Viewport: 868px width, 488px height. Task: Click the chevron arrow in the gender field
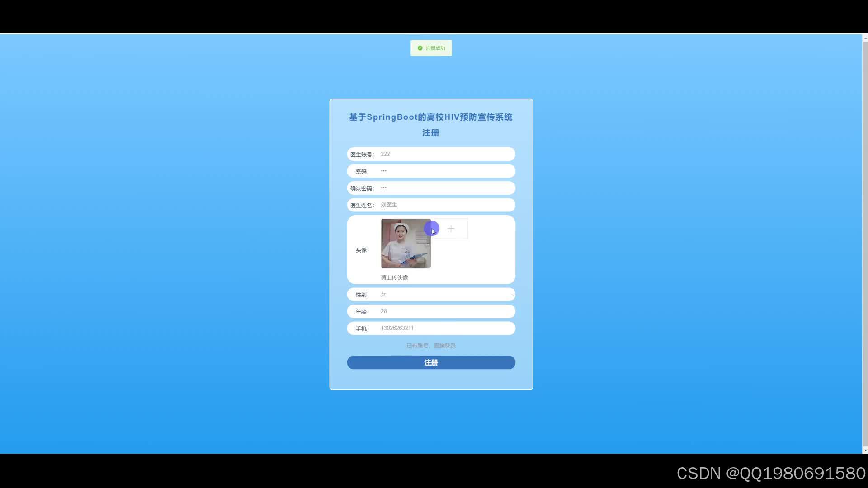coord(512,294)
